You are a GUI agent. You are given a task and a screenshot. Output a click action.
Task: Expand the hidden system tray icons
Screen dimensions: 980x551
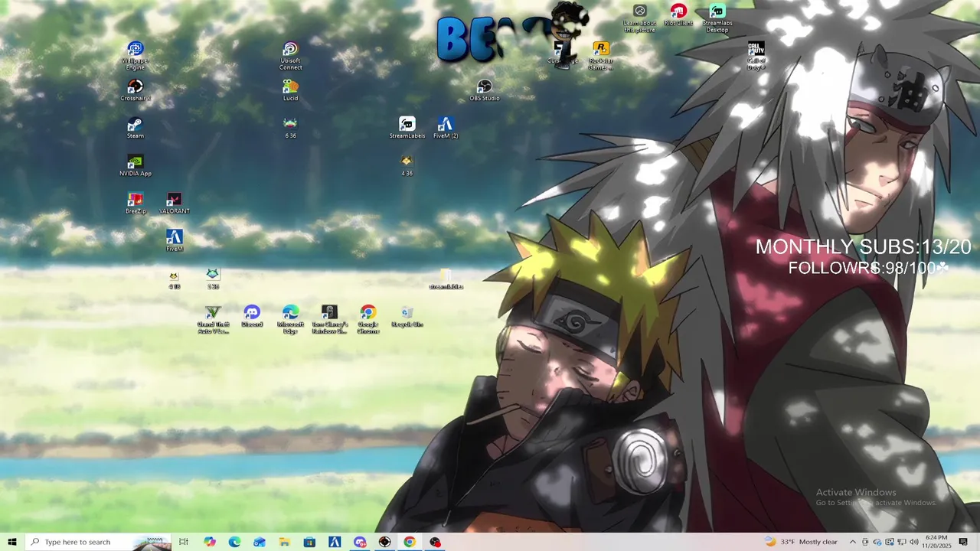point(852,542)
